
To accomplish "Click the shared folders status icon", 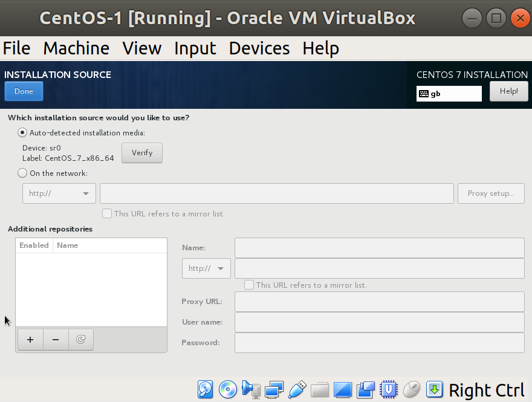I will point(320,389).
